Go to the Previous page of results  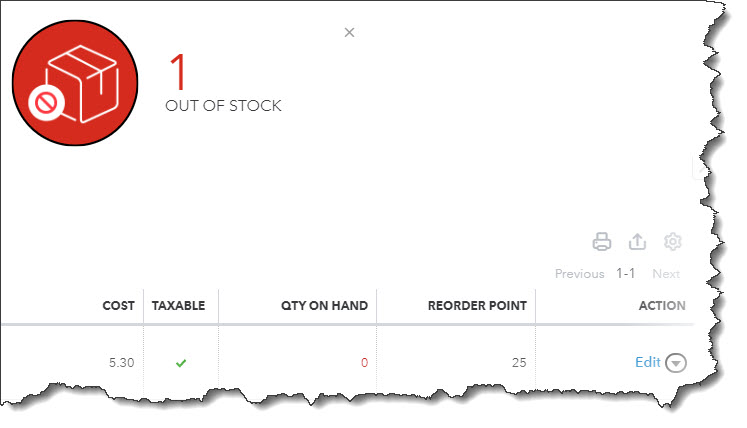point(579,274)
